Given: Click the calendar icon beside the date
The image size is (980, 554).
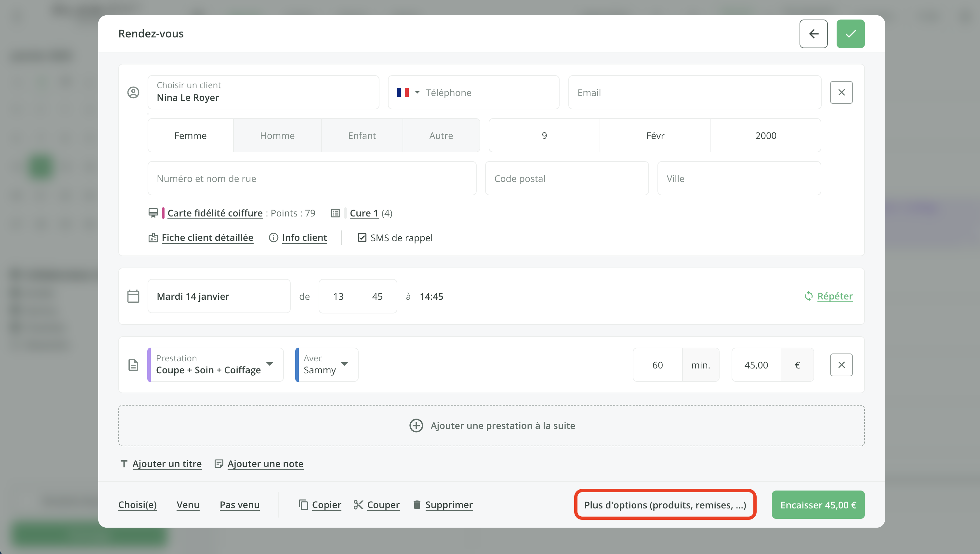Looking at the screenshot, I should click(133, 296).
